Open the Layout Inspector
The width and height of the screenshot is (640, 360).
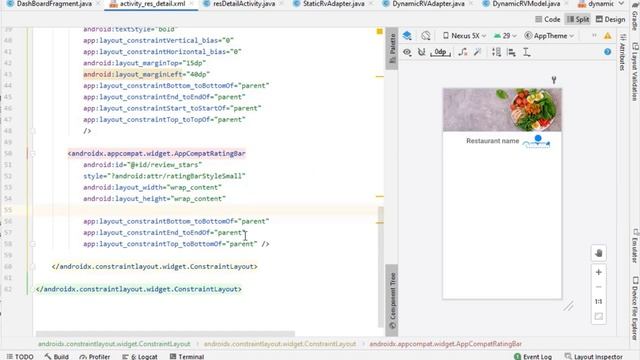[593, 356]
